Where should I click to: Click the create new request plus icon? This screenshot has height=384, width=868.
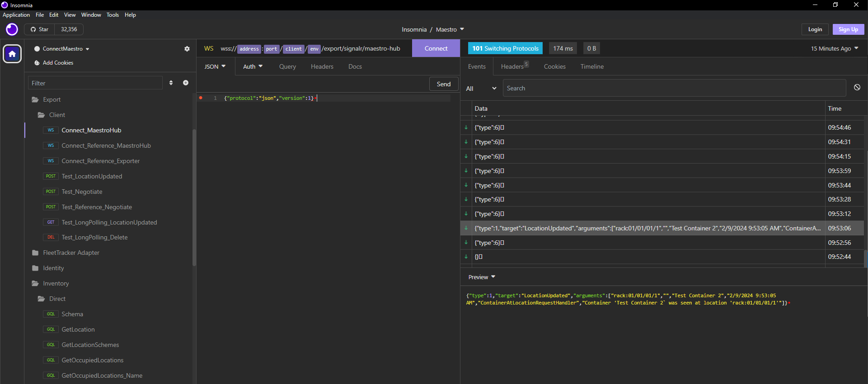[x=186, y=83]
